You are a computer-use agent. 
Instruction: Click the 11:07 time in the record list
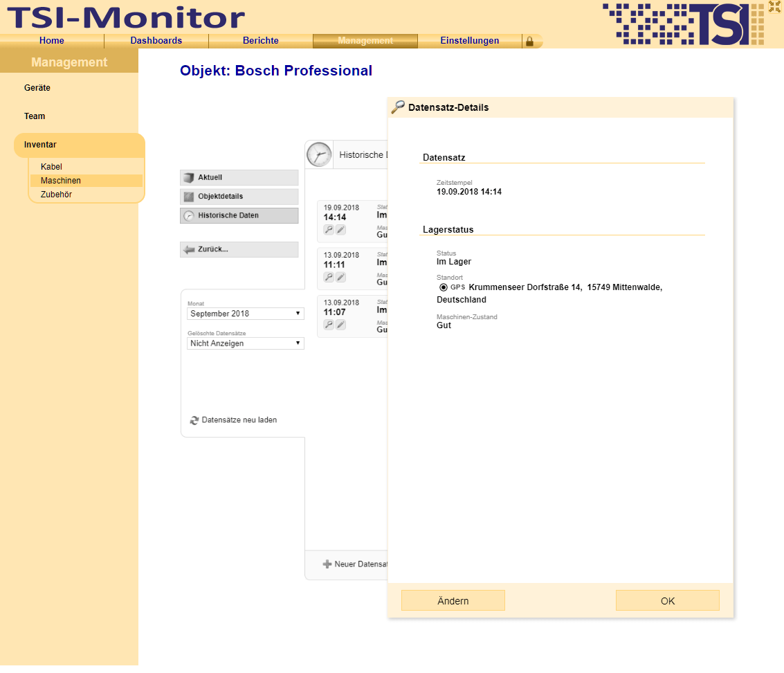(334, 312)
